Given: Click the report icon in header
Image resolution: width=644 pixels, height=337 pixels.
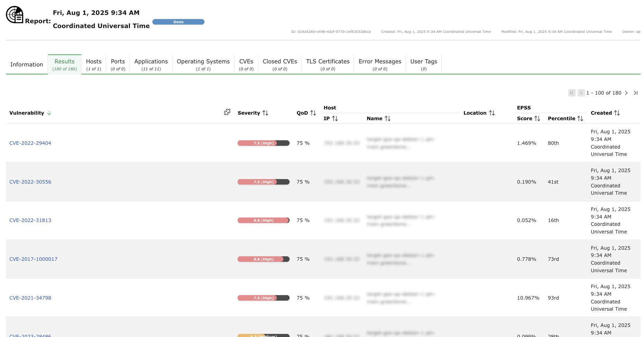Looking at the screenshot, I should click(x=15, y=15).
